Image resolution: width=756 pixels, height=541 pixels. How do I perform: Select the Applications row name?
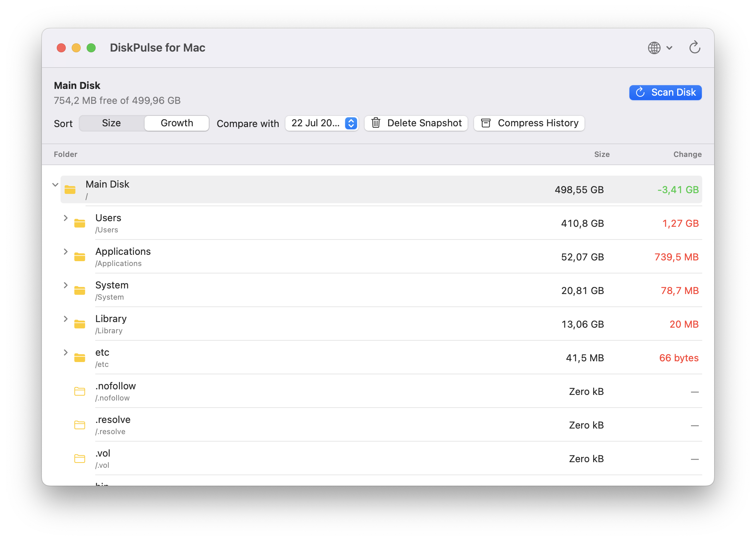pyautogui.click(x=123, y=251)
